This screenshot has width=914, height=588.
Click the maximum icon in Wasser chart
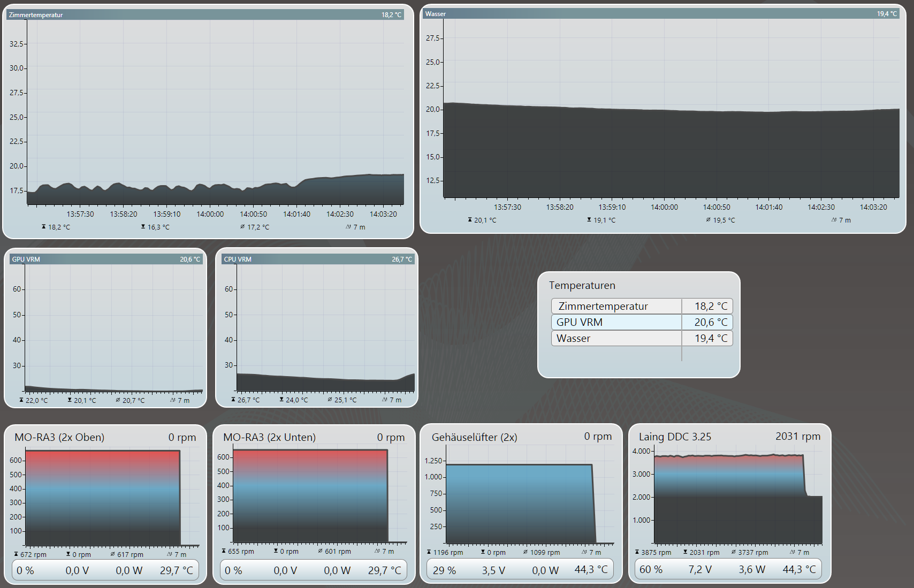(x=470, y=220)
